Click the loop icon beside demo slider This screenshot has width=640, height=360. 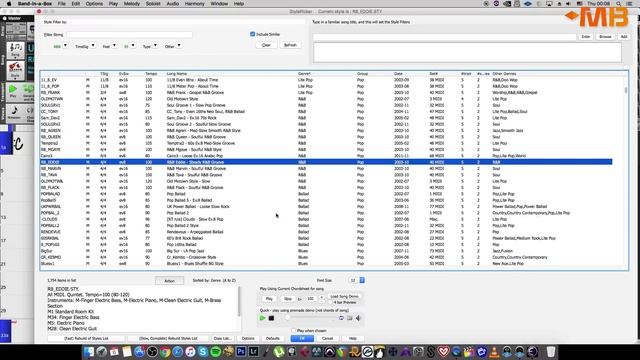pos(341,318)
